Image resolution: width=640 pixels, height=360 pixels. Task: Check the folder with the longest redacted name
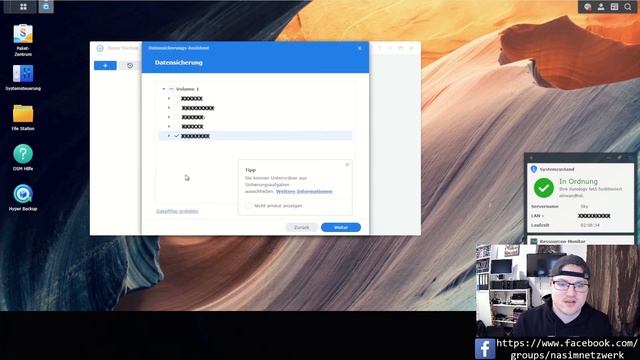point(177,108)
